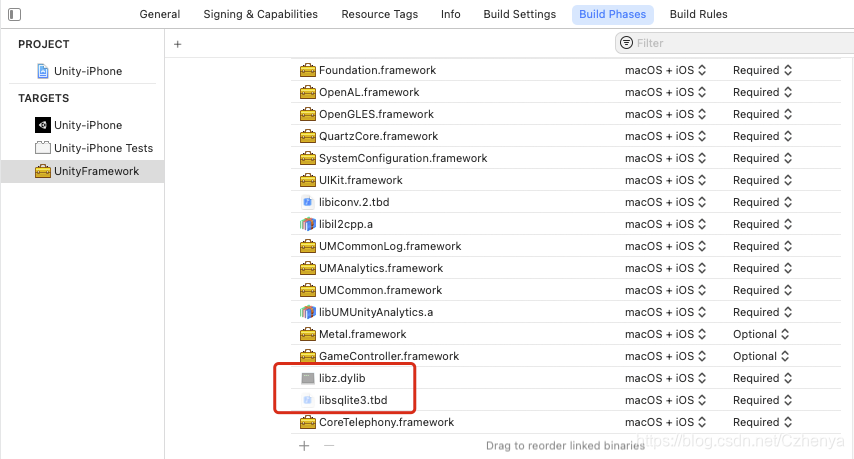This screenshot has width=854, height=459.
Task: Open platform dropdown for libil2cpp.a
Action: [666, 224]
